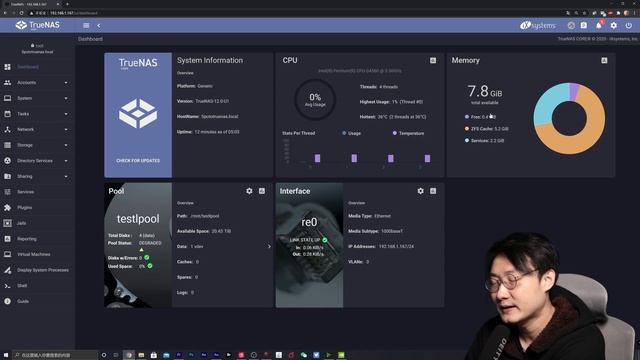Open Pool card settings gear

tap(249, 191)
